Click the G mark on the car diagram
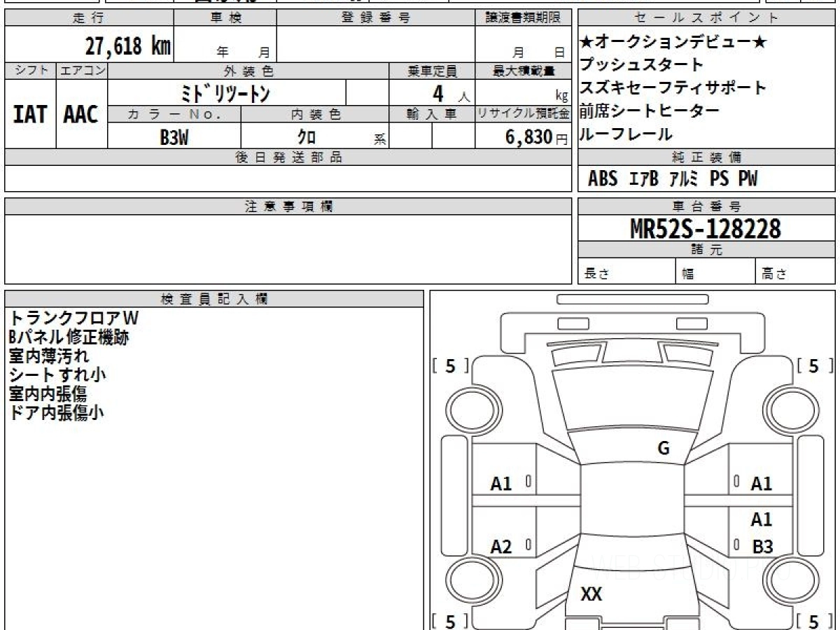This screenshot has height=630, width=840. [664, 449]
